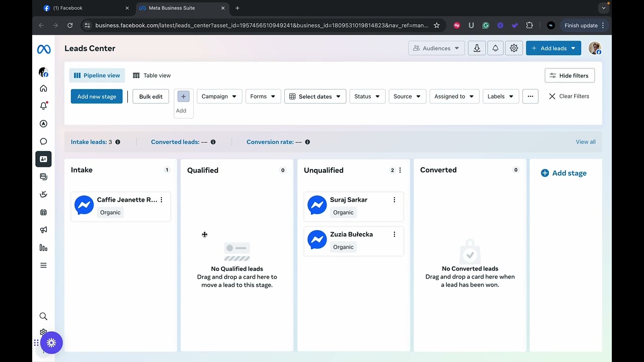Open the Meta logo menu in the sidebar

pos(44,49)
